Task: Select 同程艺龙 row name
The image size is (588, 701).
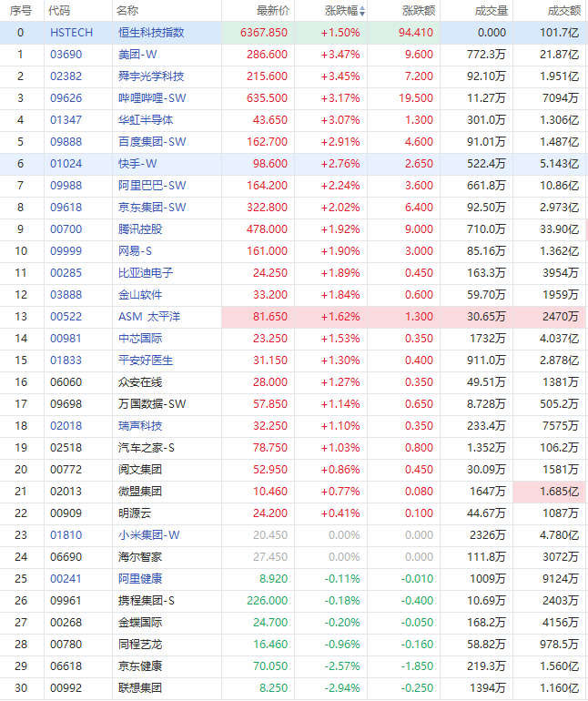Action: 140,645
